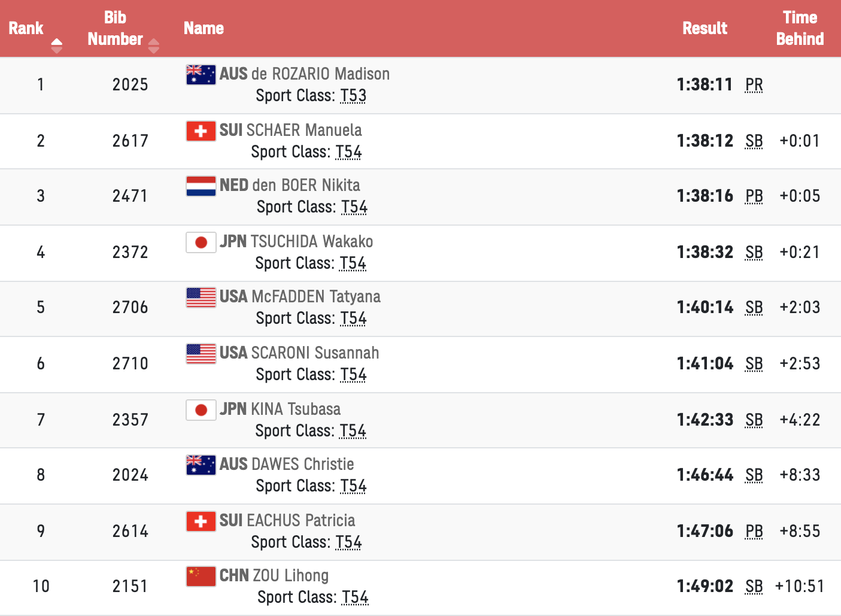This screenshot has width=841, height=616.
Task: Click China flag beside ZOU Lihong
Action: click(201, 576)
